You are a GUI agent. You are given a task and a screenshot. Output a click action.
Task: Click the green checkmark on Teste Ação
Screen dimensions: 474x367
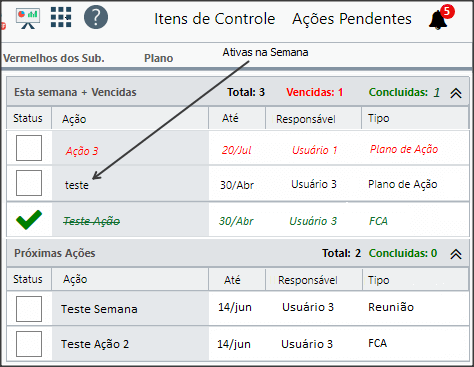point(29,220)
